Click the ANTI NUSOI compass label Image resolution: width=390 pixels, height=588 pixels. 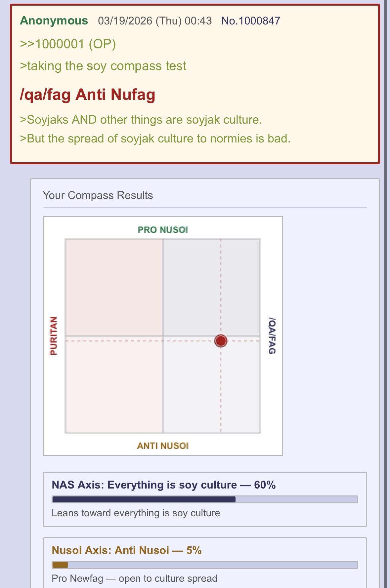162,446
